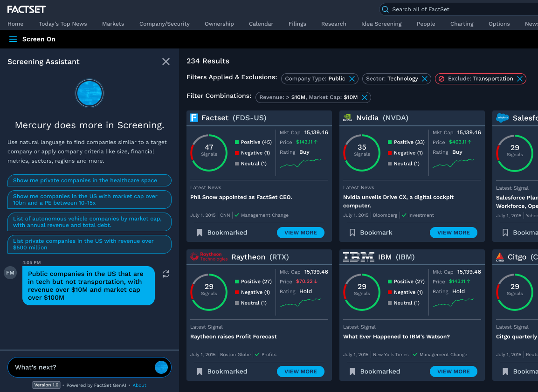Viewport: 538px width, 392px height.
Task: Click the Factset 47 Signals ring
Action: pyautogui.click(x=208, y=152)
